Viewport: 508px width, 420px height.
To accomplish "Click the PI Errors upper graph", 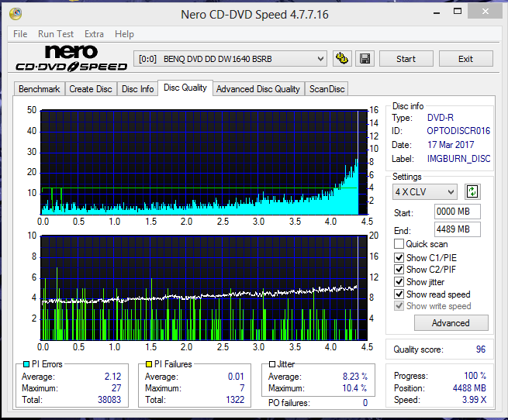I will coord(205,162).
